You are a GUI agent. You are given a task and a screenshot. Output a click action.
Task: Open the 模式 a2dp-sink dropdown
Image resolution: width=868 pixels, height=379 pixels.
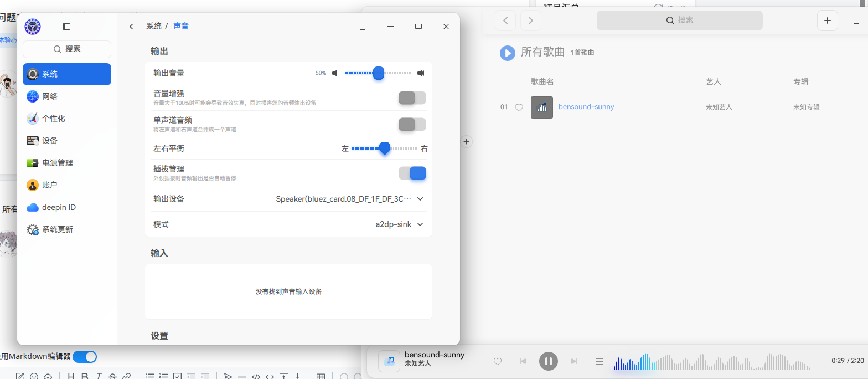click(400, 224)
